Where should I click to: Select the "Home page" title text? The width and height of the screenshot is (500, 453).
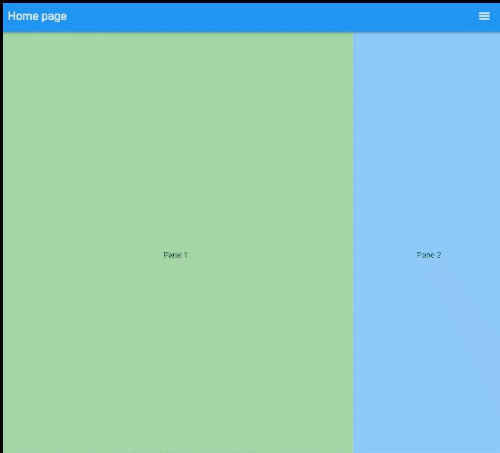(x=37, y=16)
